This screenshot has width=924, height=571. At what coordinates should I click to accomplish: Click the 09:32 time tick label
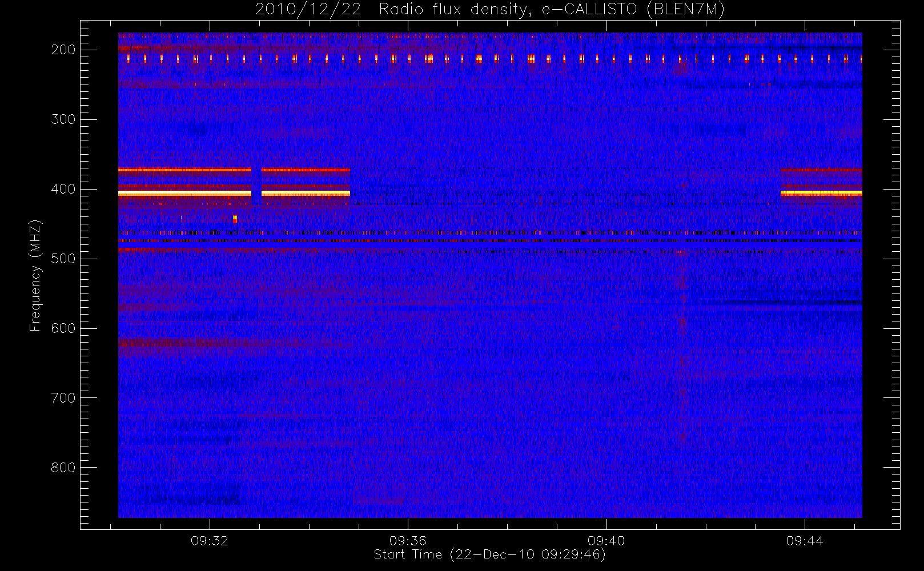[x=210, y=541]
